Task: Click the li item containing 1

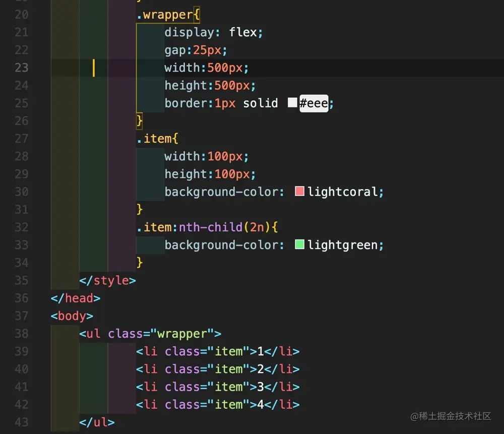Action: tap(218, 351)
